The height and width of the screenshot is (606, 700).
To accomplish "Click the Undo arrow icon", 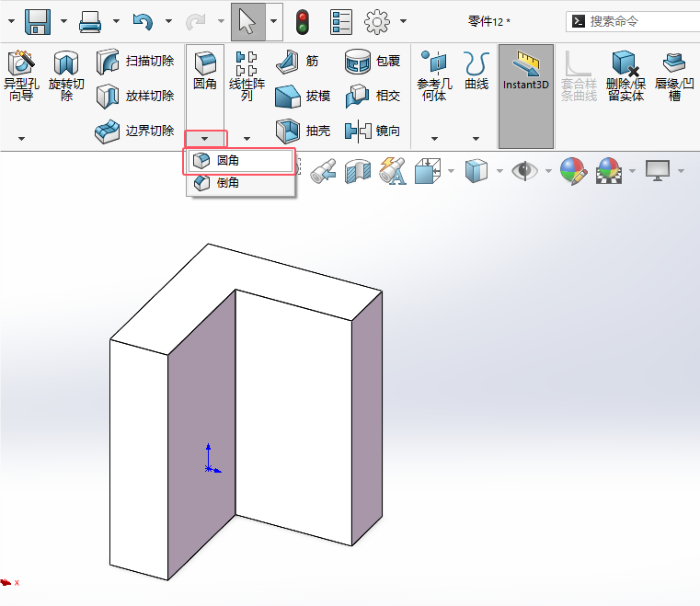I will click(143, 21).
